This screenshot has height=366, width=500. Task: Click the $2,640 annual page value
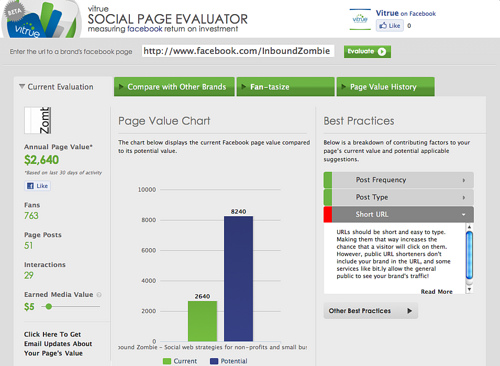tap(41, 160)
